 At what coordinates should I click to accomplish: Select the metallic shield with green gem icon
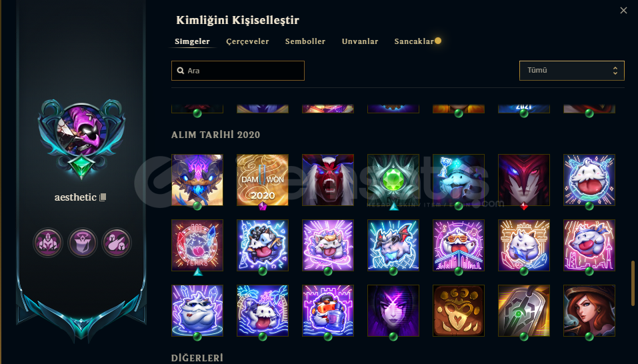point(524,311)
